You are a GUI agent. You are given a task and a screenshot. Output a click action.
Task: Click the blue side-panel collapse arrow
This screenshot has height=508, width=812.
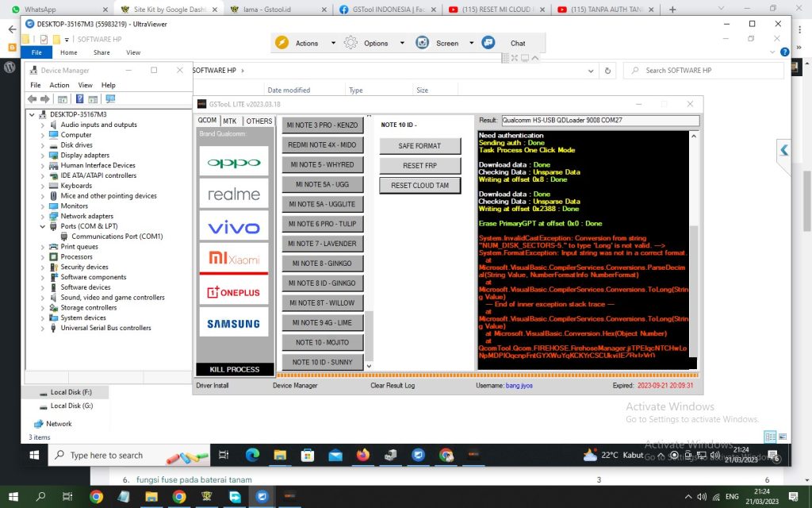[784, 150]
